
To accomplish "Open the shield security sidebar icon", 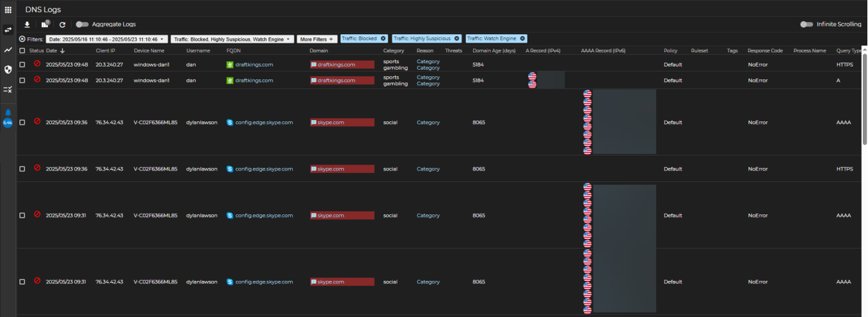I will 8,69.
